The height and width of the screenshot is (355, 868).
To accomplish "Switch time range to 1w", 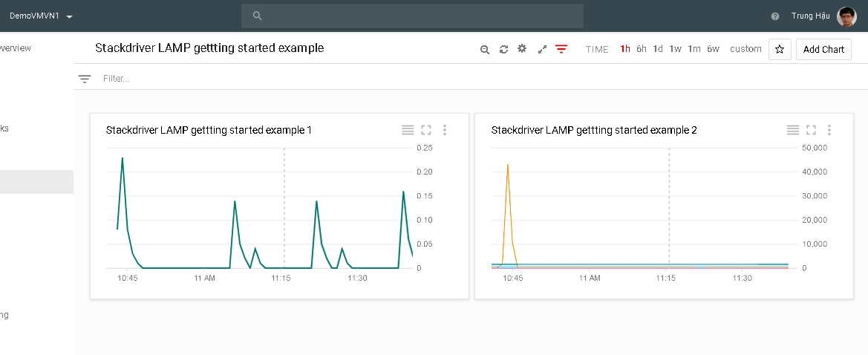I will (675, 49).
